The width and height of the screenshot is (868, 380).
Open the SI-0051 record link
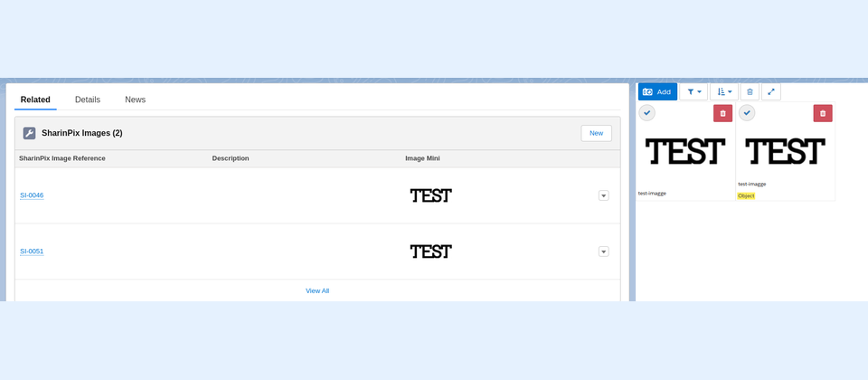(32, 252)
